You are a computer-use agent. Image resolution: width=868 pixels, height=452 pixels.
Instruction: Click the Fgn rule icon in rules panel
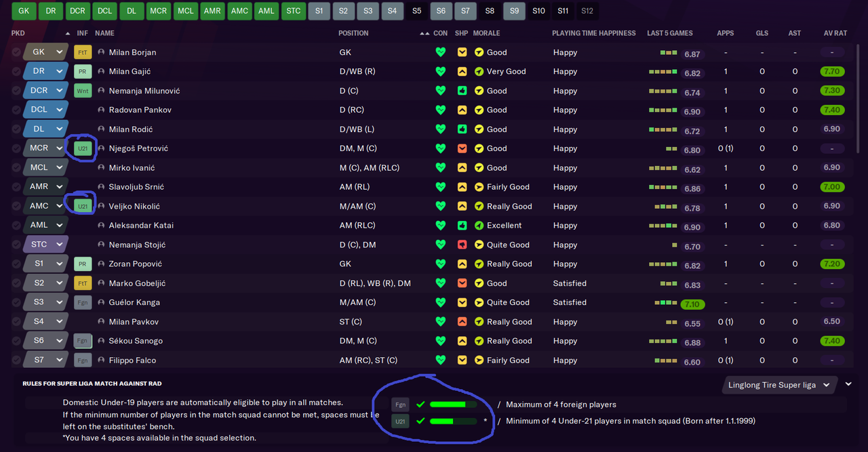tap(401, 405)
